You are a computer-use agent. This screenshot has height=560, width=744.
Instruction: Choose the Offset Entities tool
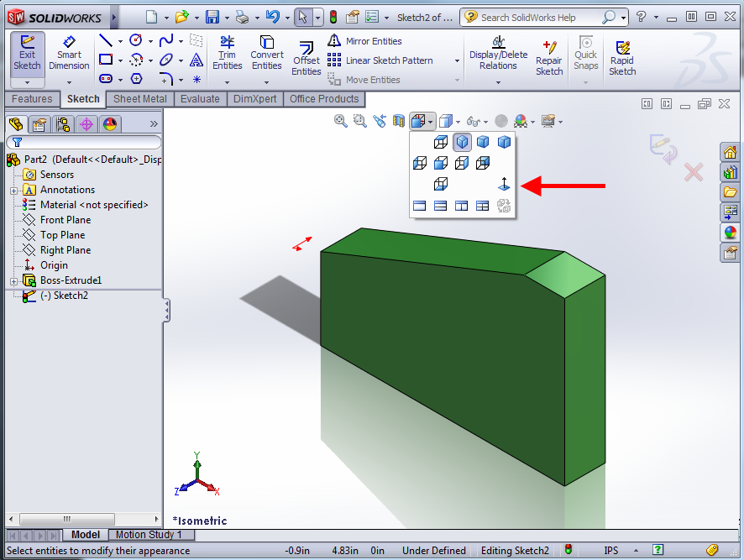click(307, 59)
